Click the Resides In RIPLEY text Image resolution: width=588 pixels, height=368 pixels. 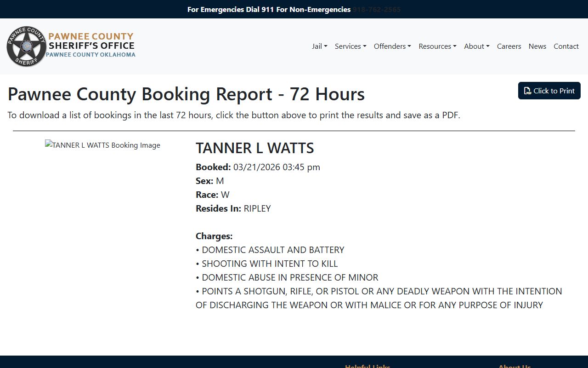tap(233, 208)
